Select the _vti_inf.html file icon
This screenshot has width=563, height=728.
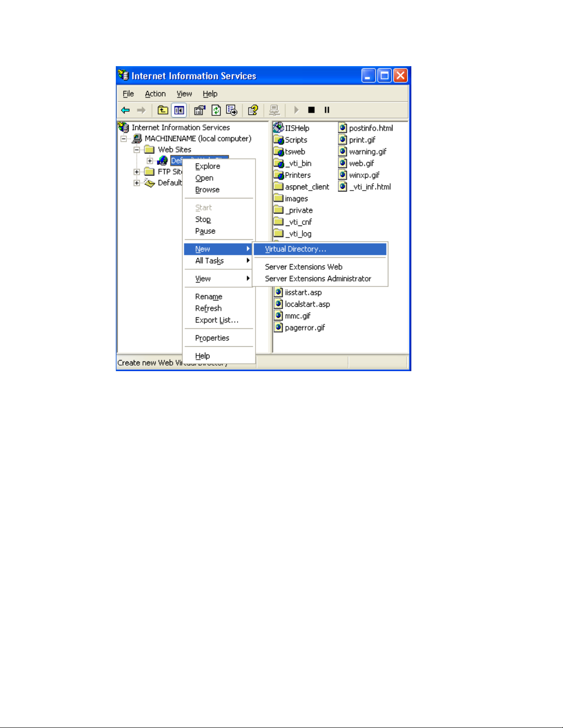coord(342,186)
